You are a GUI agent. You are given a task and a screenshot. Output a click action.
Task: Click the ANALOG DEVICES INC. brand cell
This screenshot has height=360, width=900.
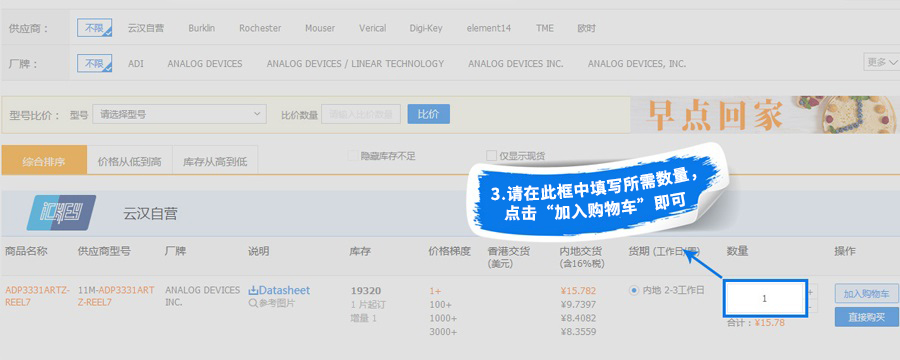pyautogui.click(x=203, y=296)
